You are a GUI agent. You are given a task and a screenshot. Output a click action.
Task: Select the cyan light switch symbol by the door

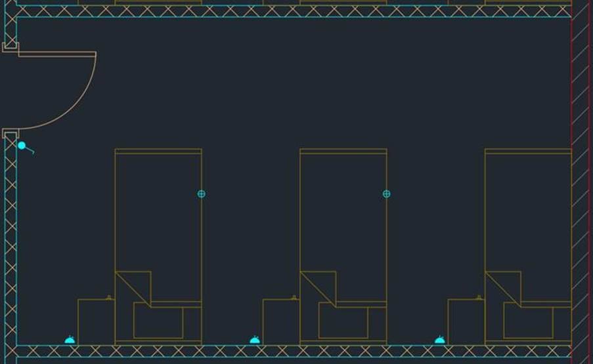coord(26,148)
